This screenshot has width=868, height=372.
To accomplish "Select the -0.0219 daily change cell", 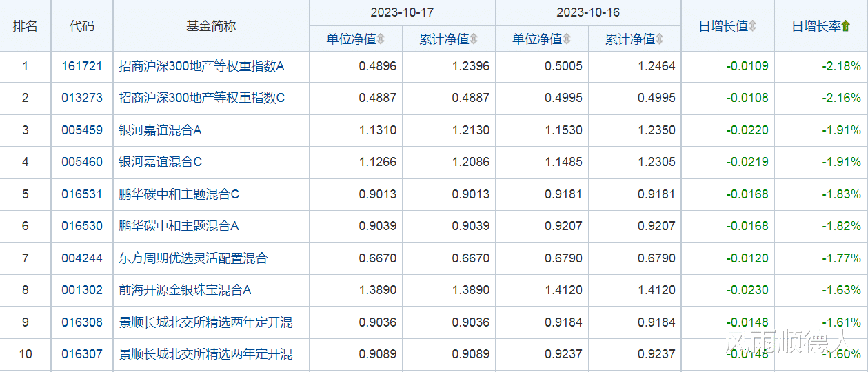I will [728, 163].
